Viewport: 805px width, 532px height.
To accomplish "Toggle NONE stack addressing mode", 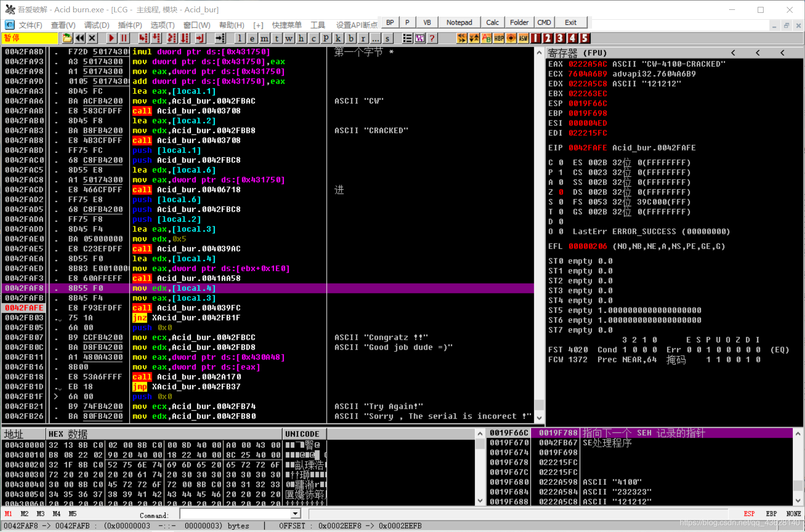I will click(794, 514).
